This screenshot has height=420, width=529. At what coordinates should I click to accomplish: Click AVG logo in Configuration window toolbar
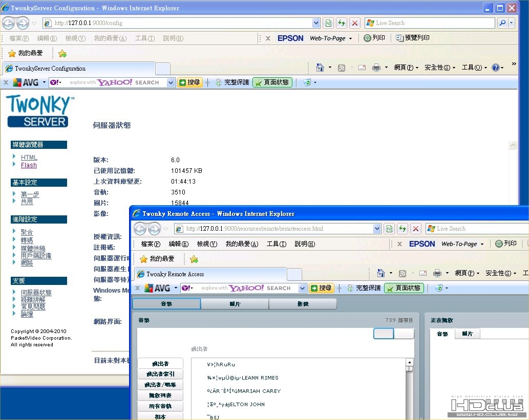(26, 82)
